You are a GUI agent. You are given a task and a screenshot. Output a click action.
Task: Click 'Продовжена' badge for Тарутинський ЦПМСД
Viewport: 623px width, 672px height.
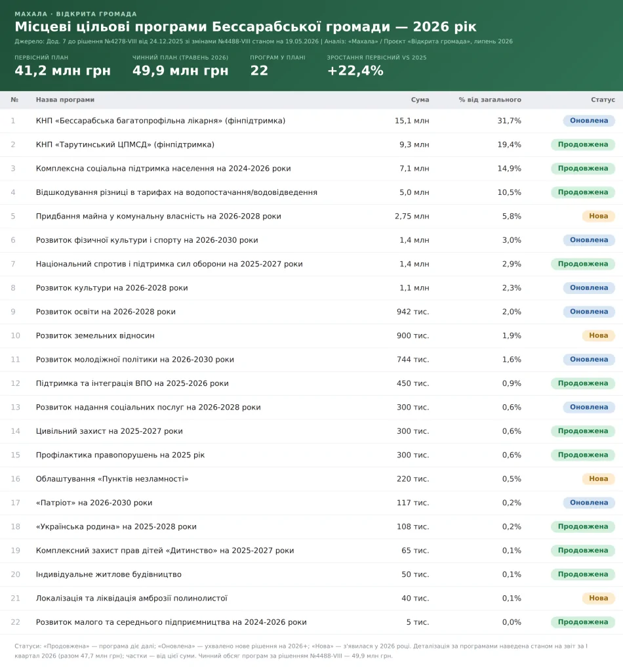coord(583,145)
